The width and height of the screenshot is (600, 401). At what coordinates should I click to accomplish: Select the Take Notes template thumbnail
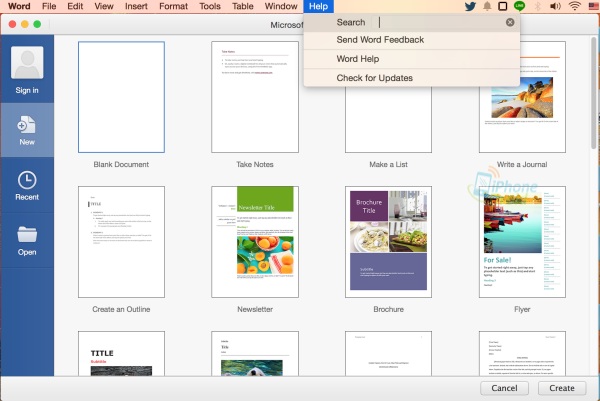255,97
